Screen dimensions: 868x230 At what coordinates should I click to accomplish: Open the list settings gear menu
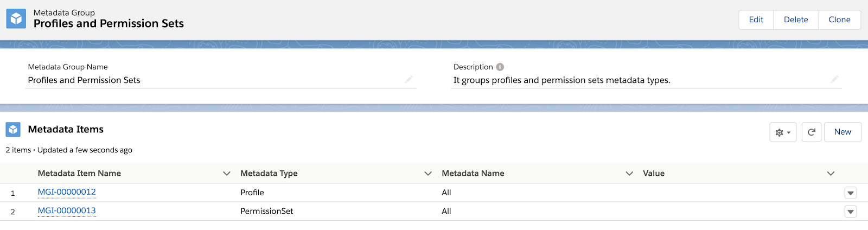tap(783, 132)
